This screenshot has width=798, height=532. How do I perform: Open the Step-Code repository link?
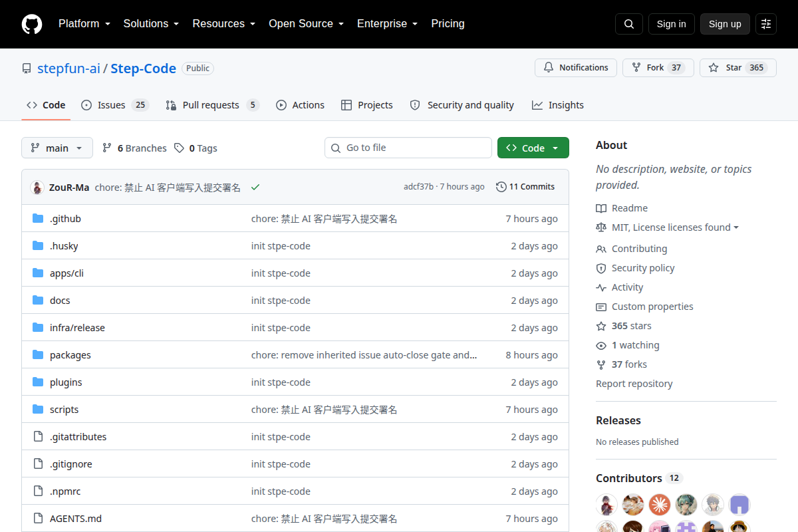point(143,68)
